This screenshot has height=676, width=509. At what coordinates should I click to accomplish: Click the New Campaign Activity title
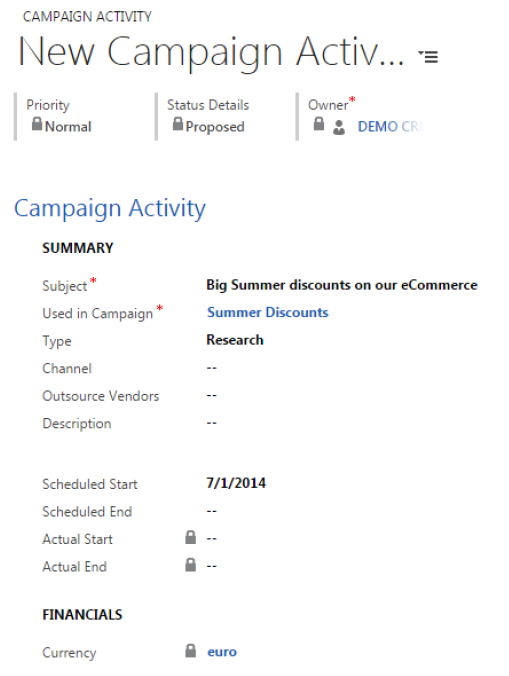pos(211,52)
